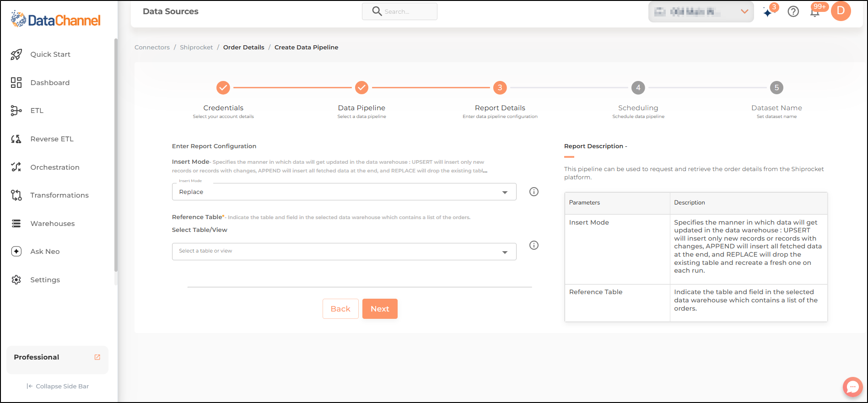Open Reverse ETL menu item
Screen dimensions: 868x403
[x=52, y=139]
